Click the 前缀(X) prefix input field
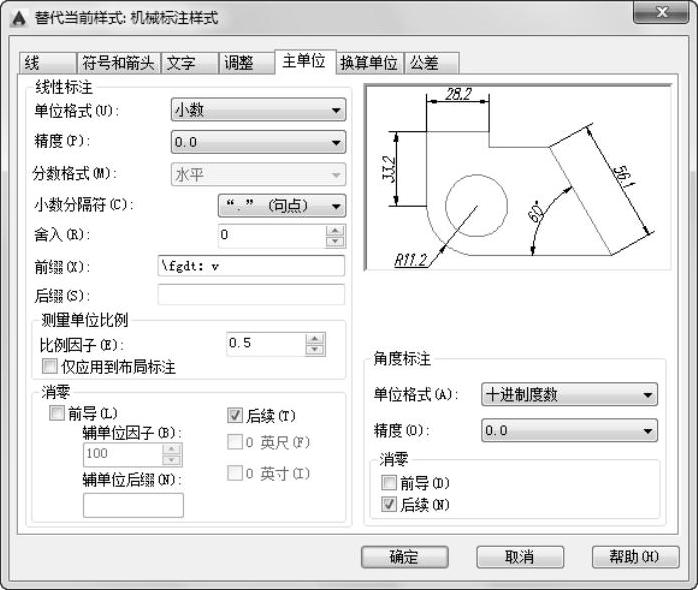Image resolution: width=698 pixels, height=590 pixels. (x=251, y=266)
